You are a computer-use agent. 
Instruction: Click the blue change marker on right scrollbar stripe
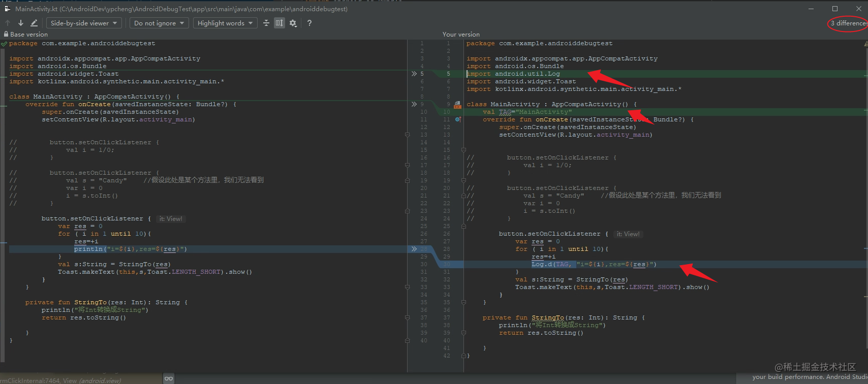click(865, 248)
